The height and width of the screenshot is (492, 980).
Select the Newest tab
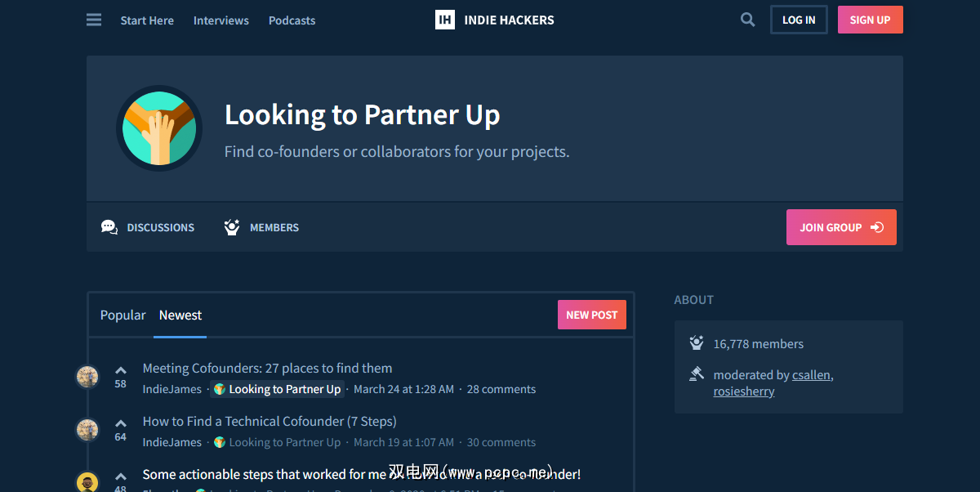[x=180, y=315]
